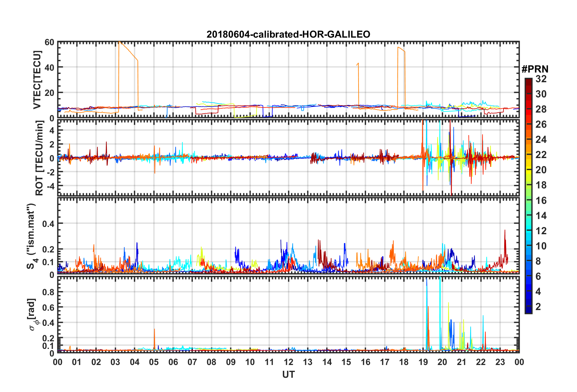Viewport: 577px width, 392px height.
Task: Click colorbar tick label 14
Action: (x=541, y=216)
